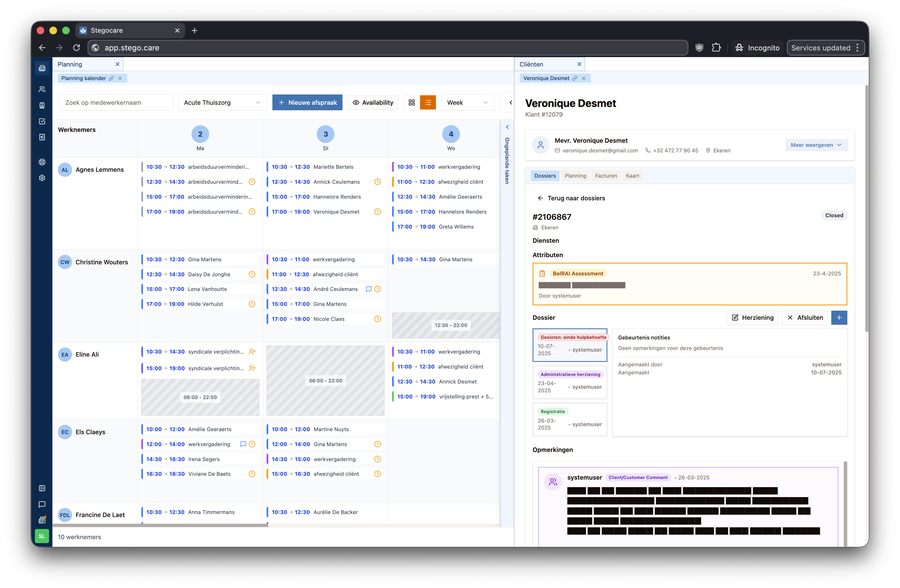Click the Zoek op medewerkernaam search field
Screen dimensions: 900x588
tap(116, 102)
